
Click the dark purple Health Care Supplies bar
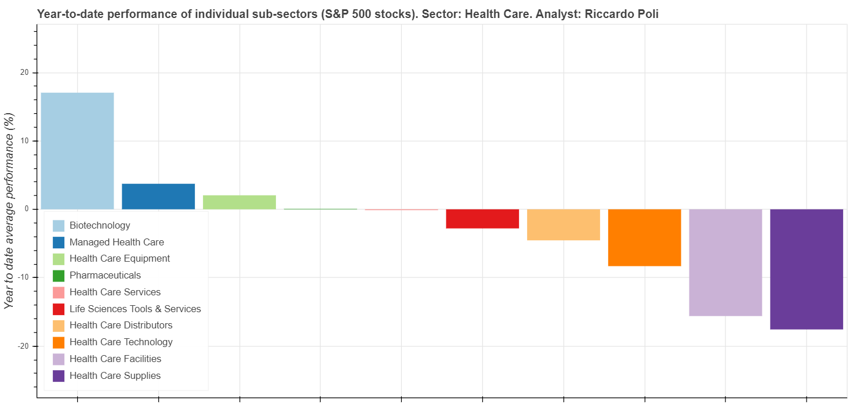pyautogui.click(x=807, y=269)
